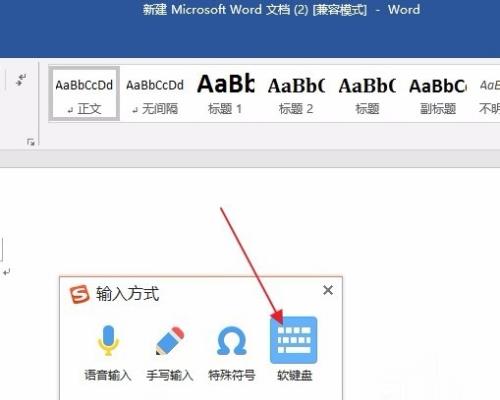500x400 pixels.
Task: Click the Word document title text
Action: click(281, 9)
